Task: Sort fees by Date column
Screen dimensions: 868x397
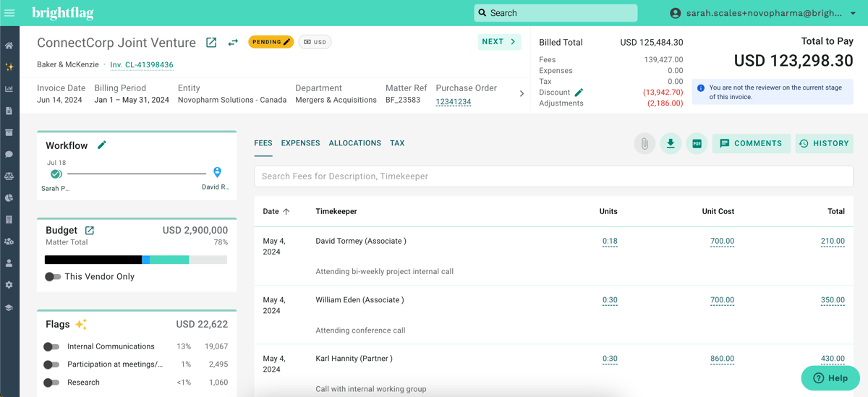Action: click(x=276, y=212)
